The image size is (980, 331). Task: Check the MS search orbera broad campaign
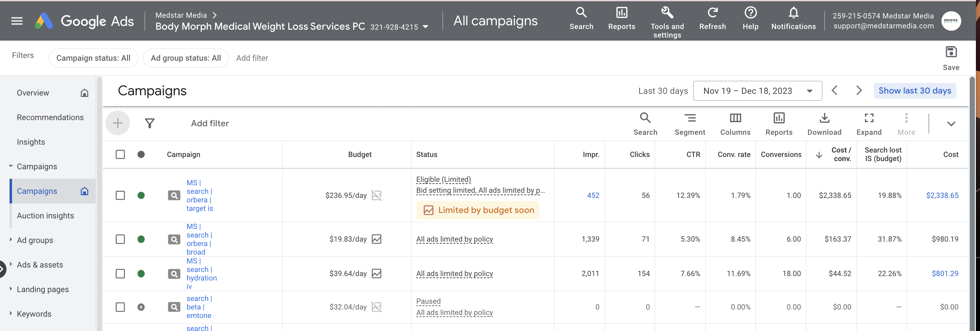120,239
